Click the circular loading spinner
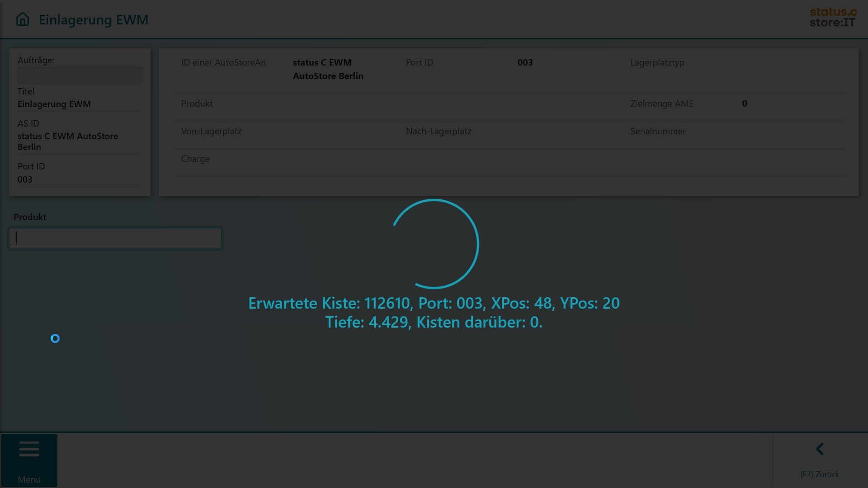 tap(434, 244)
